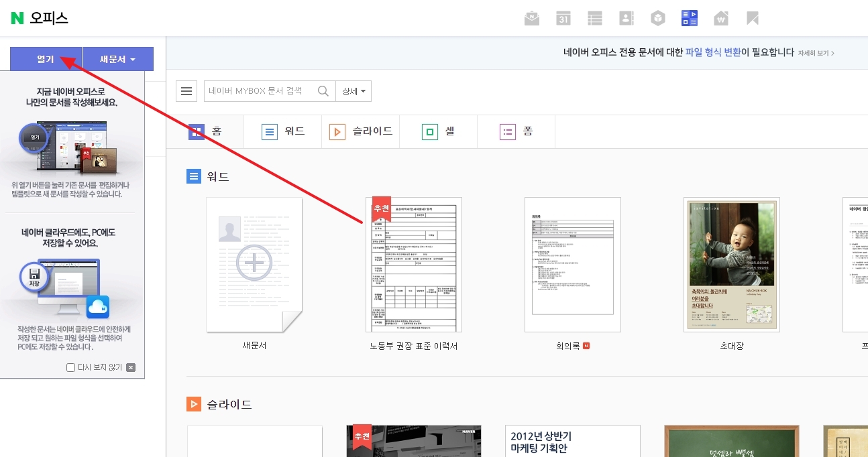Click the bookmark flag icon
Image resolution: width=868 pixels, height=457 pixels.
(x=753, y=18)
